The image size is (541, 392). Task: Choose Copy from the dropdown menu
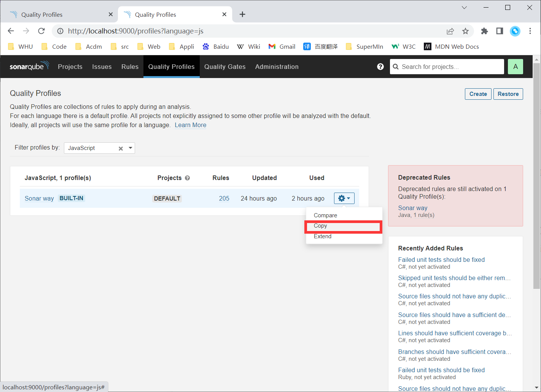(344, 226)
